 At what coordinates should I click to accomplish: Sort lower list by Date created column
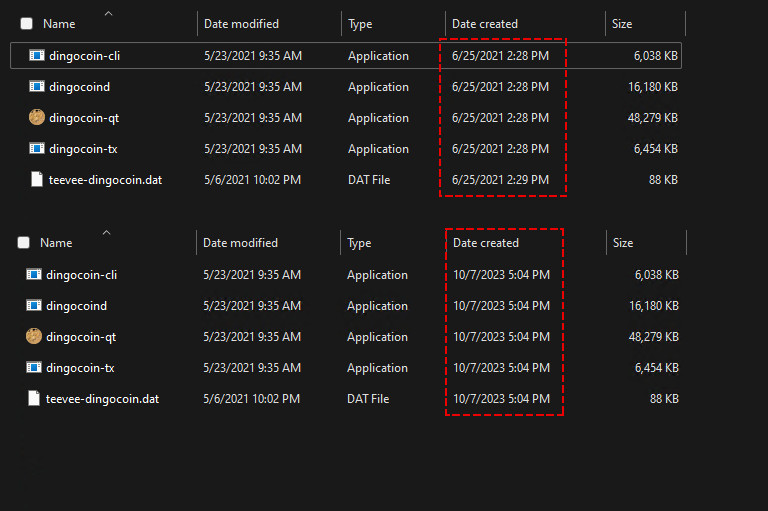[485, 243]
